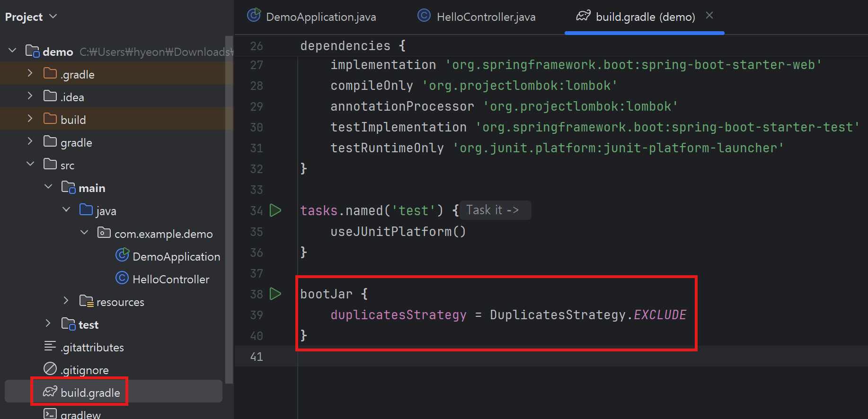This screenshot has height=419, width=868.
Task: Open the Project view dropdown
Action: click(x=31, y=17)
